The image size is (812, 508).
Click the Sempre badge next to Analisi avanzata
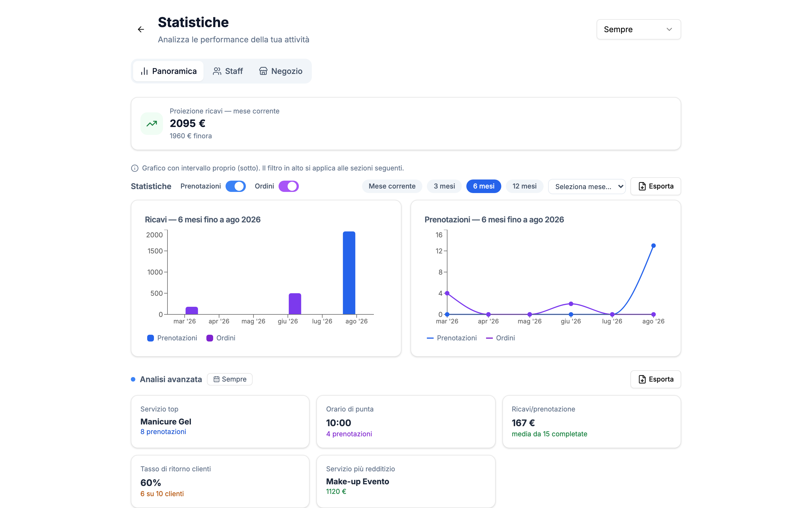click(x=230, y=379)
